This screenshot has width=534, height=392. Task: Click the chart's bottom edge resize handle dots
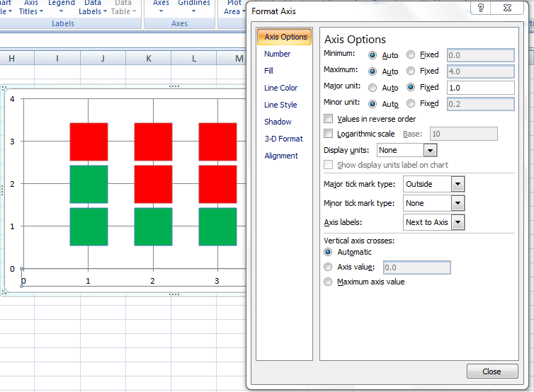click(174, 294)
